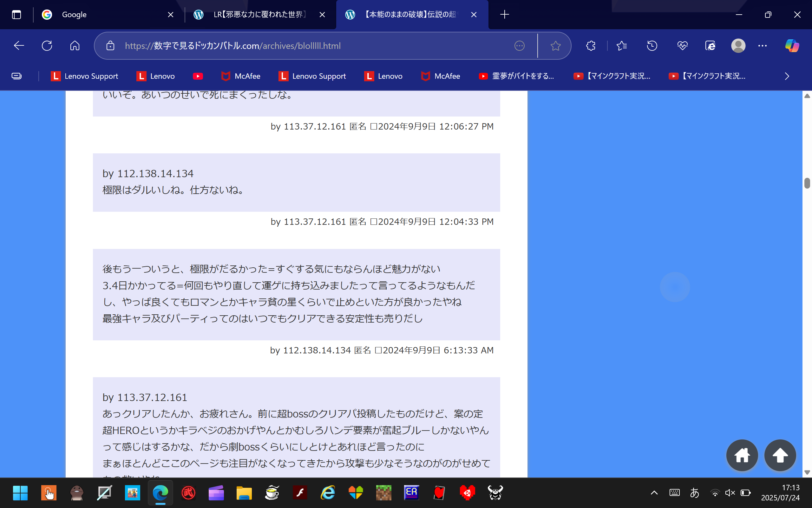The height and width of the screenshot is (508, 812).
Task: Open second Lenovo Support bookmark
Action: point(312,76)
